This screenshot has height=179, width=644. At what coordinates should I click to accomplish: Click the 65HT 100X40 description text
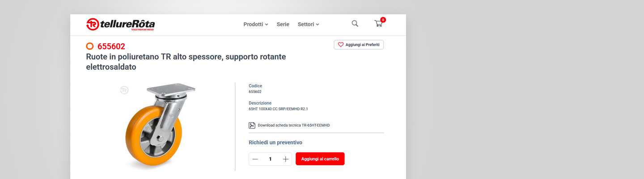point(278,109)
